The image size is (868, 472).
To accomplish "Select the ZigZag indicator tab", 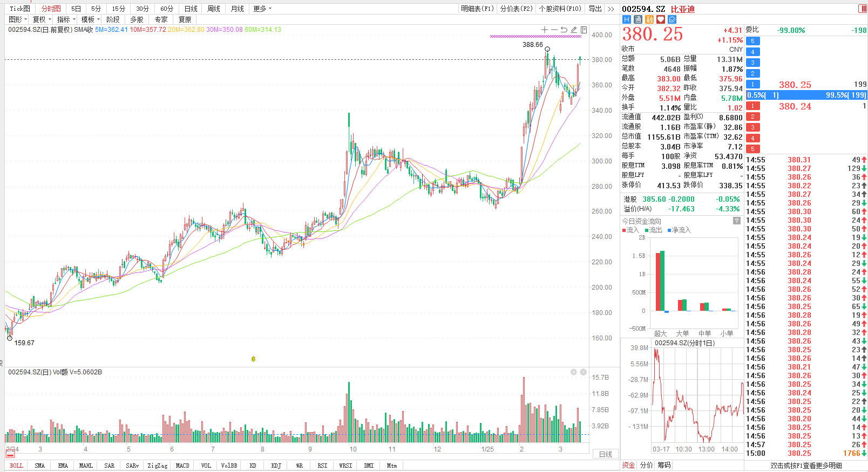I will tap(157, 466).
